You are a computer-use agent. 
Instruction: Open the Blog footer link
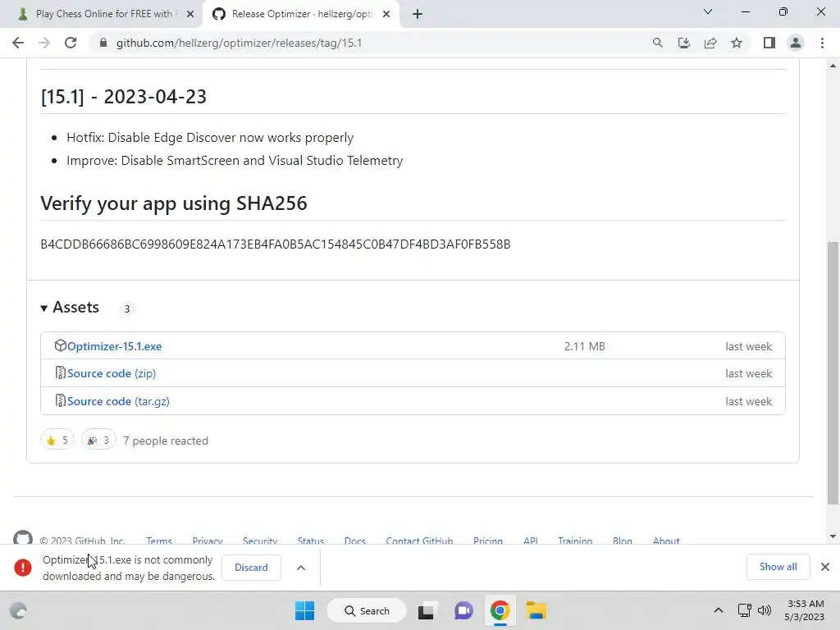click(623, 541)
